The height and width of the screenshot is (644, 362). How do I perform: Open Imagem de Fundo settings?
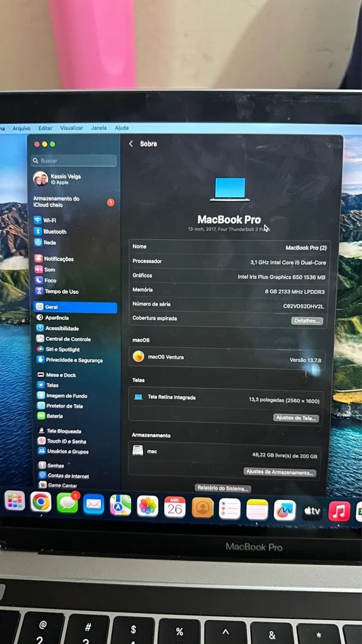pyautogui.click(x=62, y=395)
